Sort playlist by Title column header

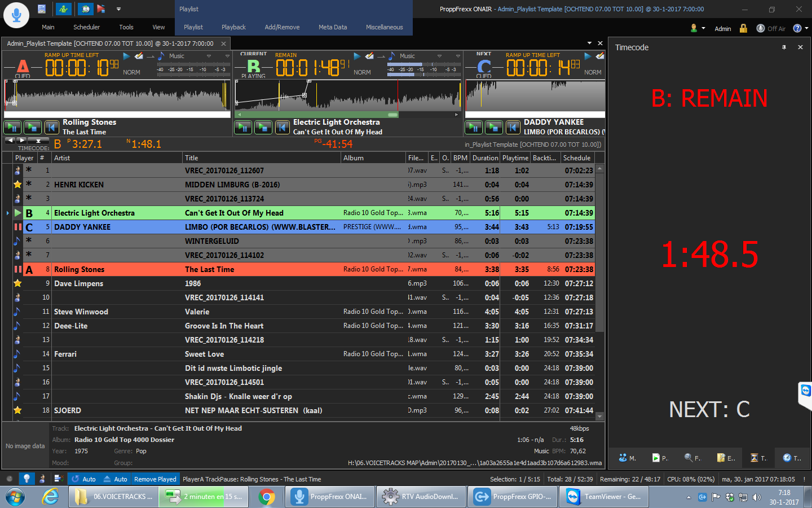click(x=262, y=158)
